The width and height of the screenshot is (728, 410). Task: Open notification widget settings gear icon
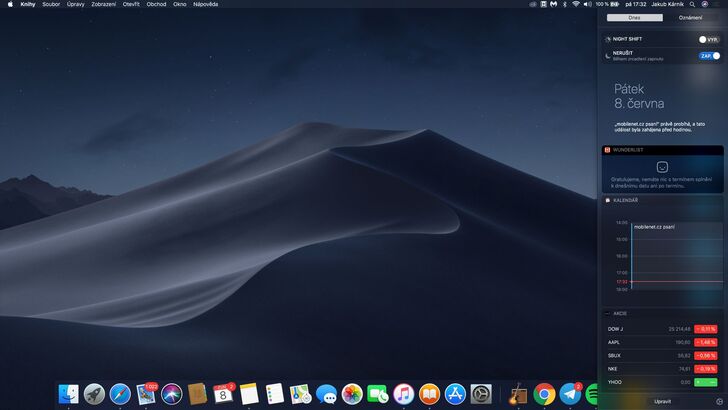[x=720, y=402]
